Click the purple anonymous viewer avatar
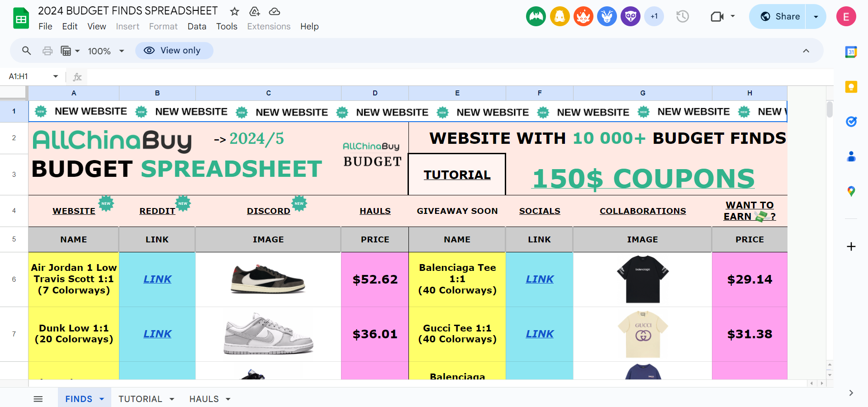 pos(631,17)
